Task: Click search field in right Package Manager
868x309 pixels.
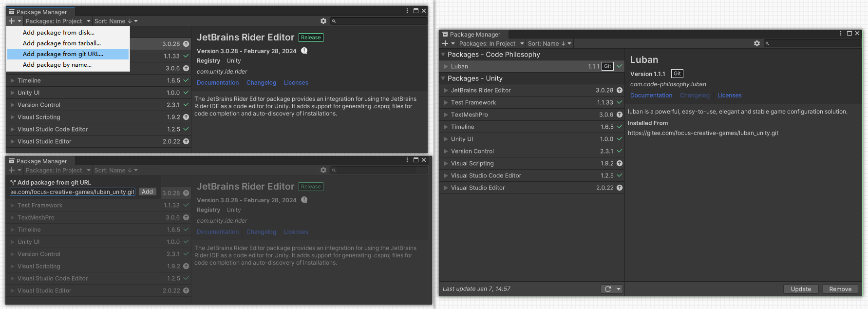Action: coord(812,43)
